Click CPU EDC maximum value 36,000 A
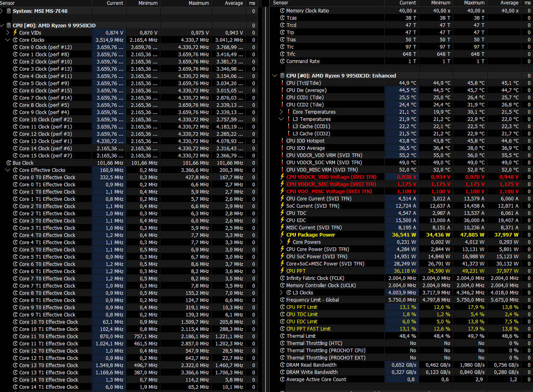 474,220
